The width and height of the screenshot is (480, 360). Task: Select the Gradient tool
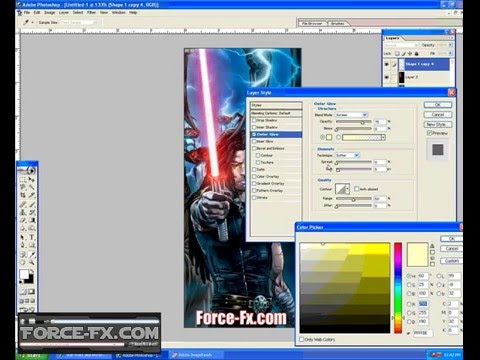pyautogui.click(x=32, y=220)
